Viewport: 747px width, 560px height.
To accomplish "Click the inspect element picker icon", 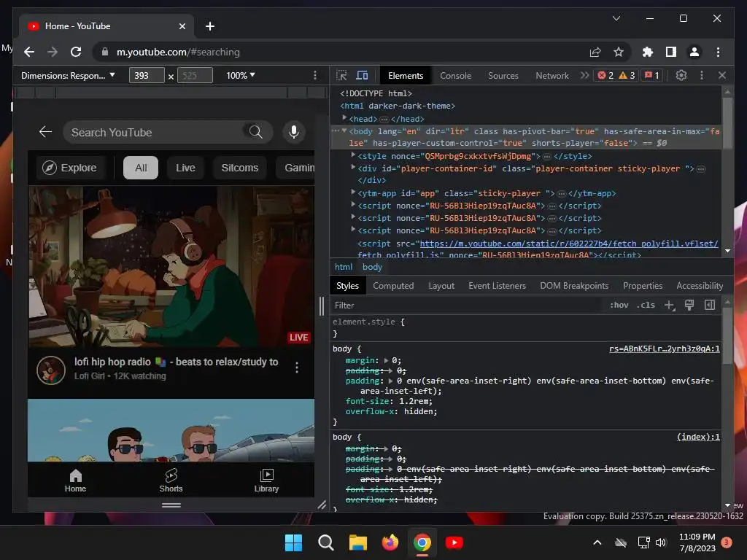I will pos(341,75).
